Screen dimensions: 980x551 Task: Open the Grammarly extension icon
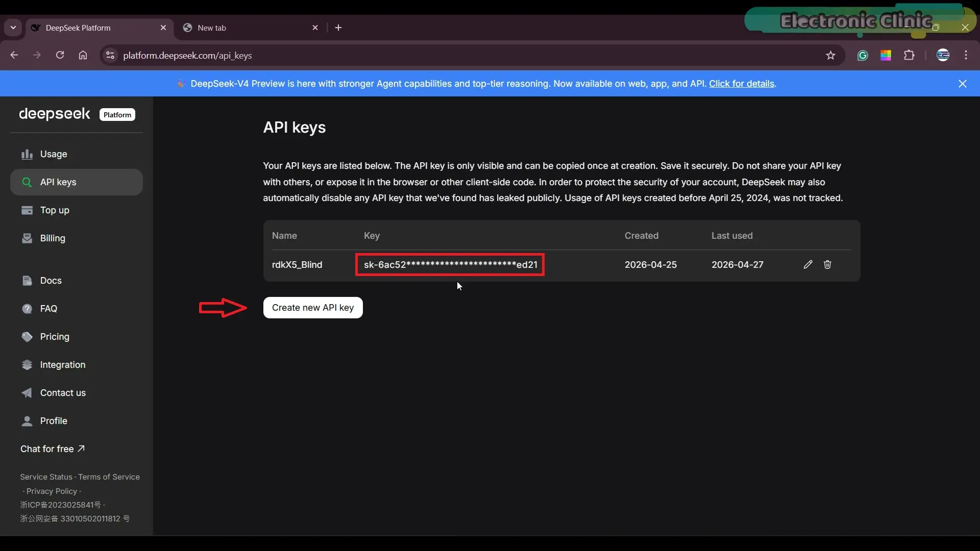tap(863, 56)
